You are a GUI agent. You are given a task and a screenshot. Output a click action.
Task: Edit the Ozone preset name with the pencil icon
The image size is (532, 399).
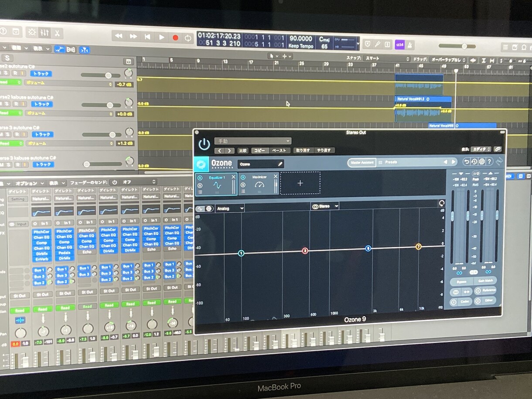[x=280, y=164]
